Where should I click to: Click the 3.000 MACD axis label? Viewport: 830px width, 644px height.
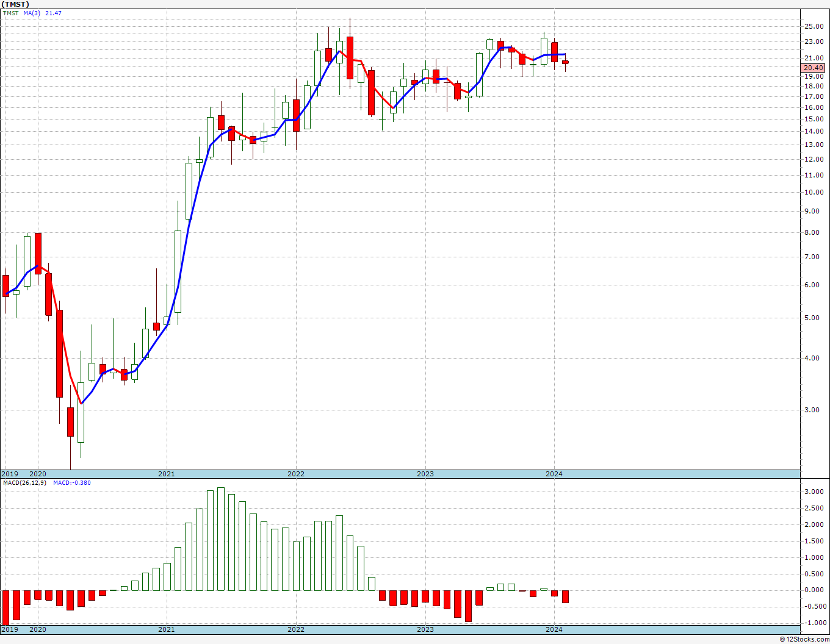814,492
